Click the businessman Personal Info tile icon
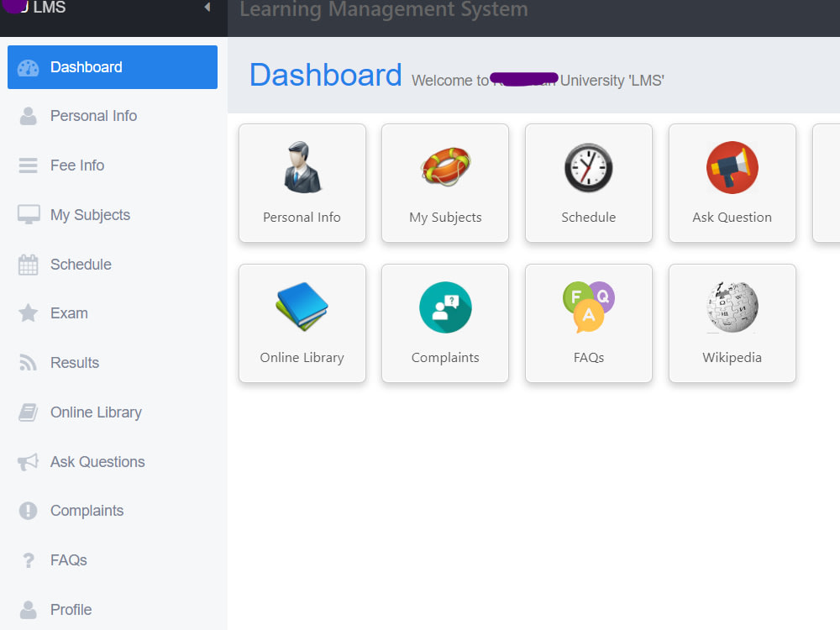The width and height of the screenshot is (840, 630). [302, 167]
